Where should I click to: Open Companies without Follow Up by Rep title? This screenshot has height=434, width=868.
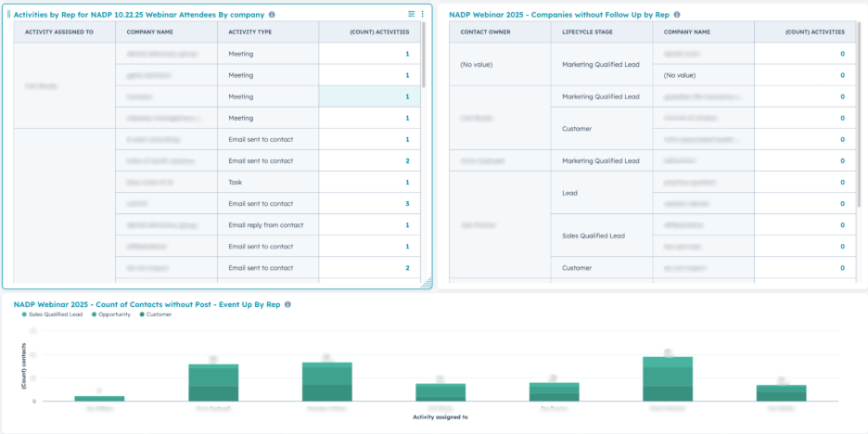click(558, 15)
